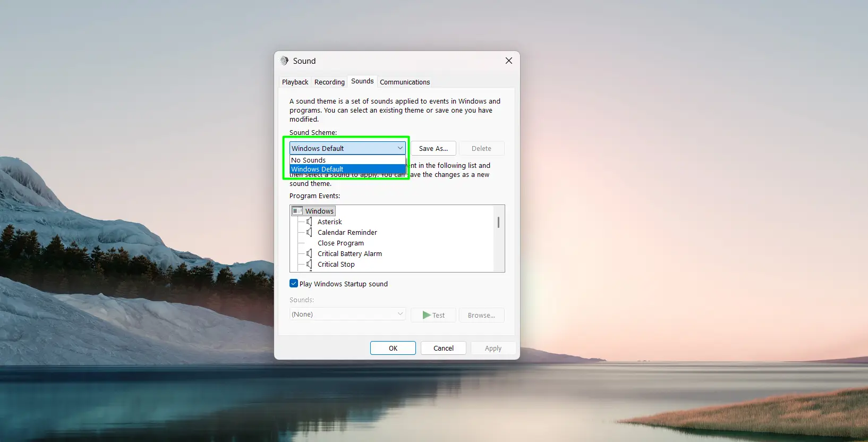Switch to the Playback tab

(x=295, y=82)
